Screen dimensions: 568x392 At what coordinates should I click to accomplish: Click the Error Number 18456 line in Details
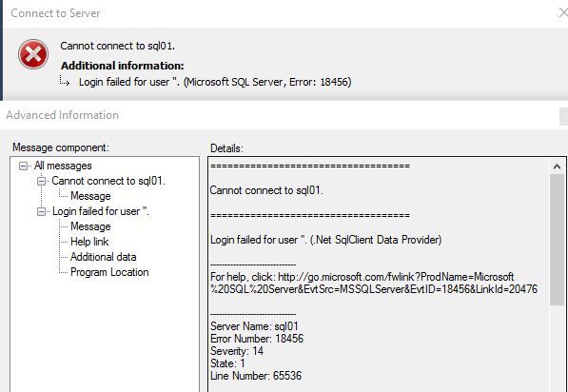[257, 339]
